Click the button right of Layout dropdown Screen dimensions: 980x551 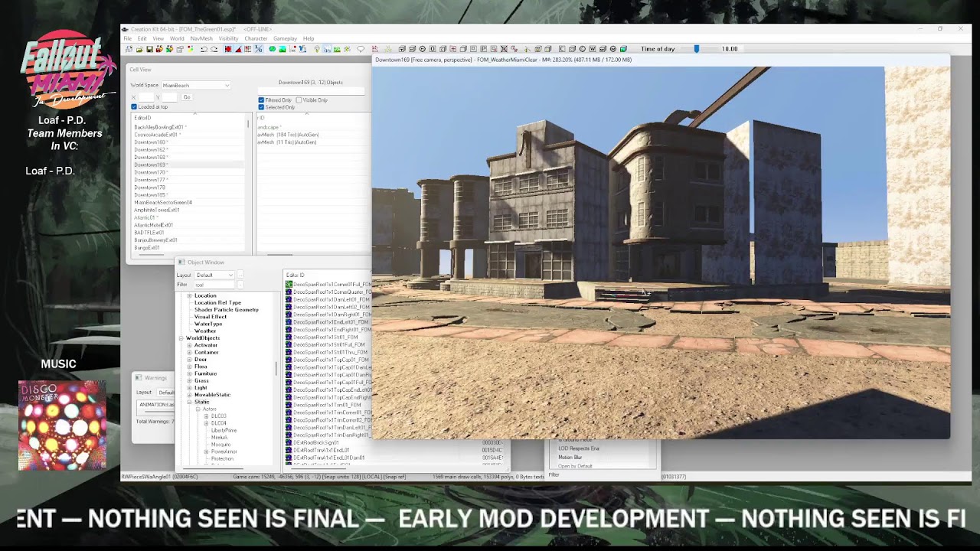tap(240, 275)
